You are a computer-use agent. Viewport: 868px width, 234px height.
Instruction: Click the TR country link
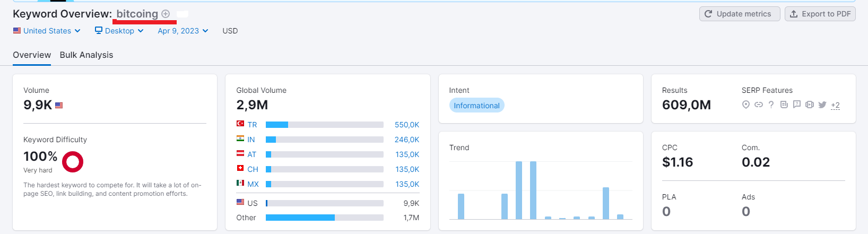tap(252, 125)
